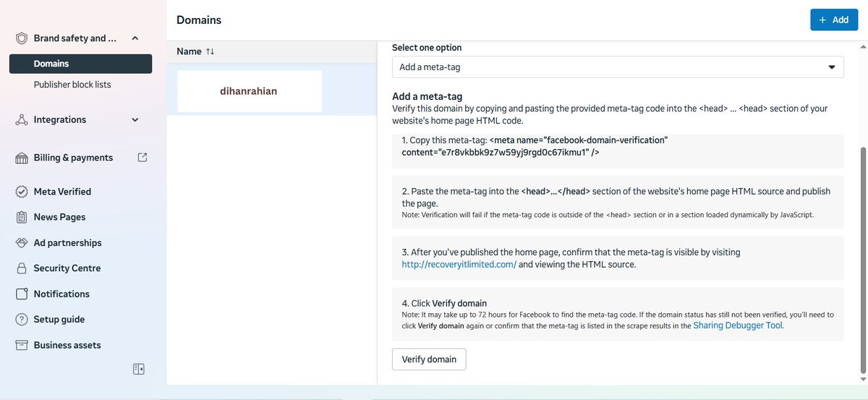Screen dimensions: 868x400
Task: Click the meta-tag code text
Action: [535, 146]
